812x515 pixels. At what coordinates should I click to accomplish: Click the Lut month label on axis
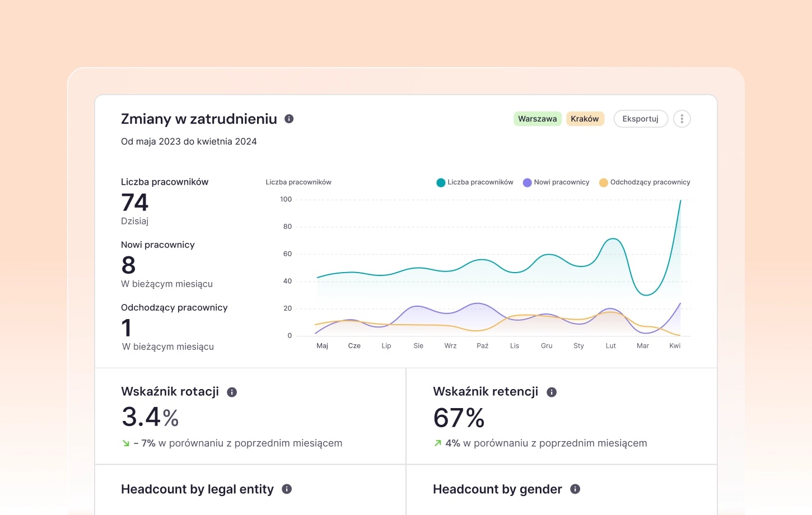pyautogui.click(x=610, y=346)
